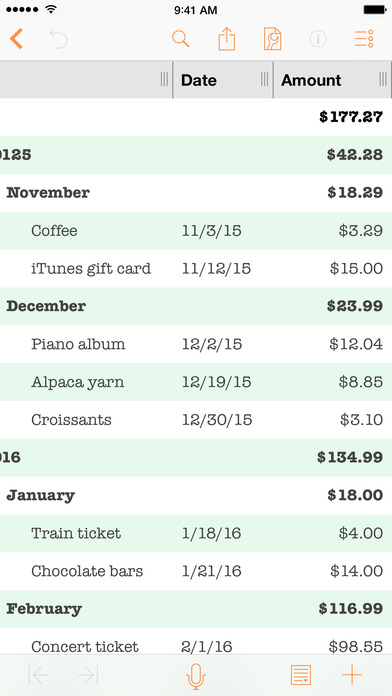Select the Alpaca yarn row

pos(196,382)
